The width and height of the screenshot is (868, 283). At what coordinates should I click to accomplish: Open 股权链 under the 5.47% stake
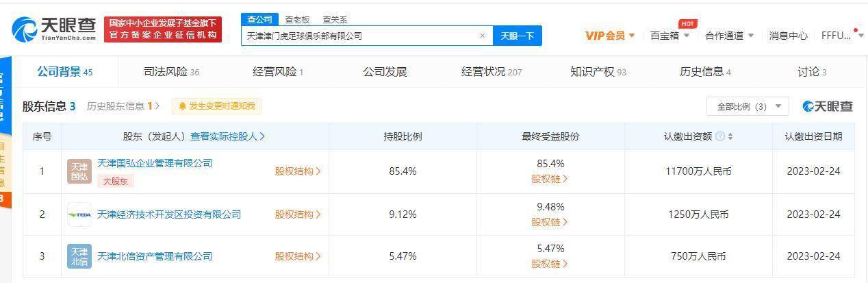550,264
